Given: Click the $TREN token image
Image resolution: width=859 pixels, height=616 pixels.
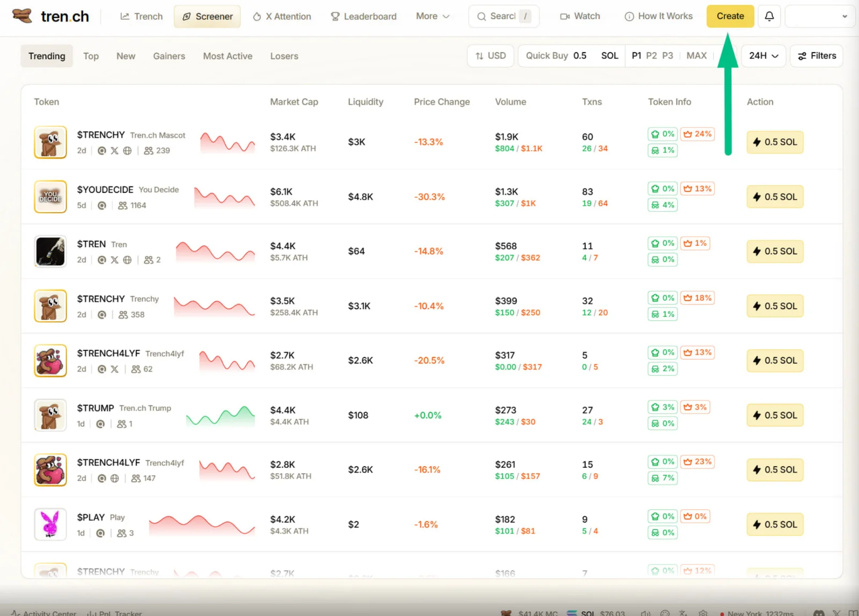Looking at the screenshot, I should click(x=50, y=251).
